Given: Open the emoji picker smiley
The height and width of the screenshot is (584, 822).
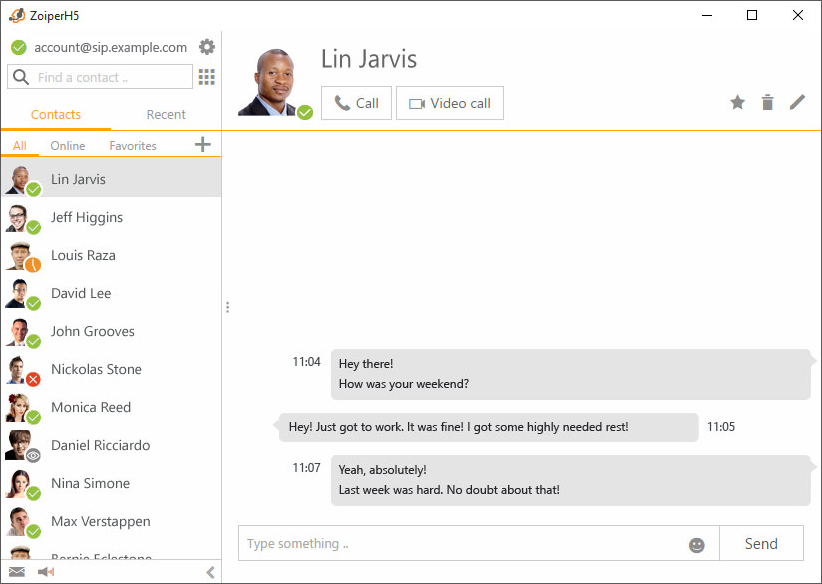Looking at the screenshot, I should click(x=697, y=545).
